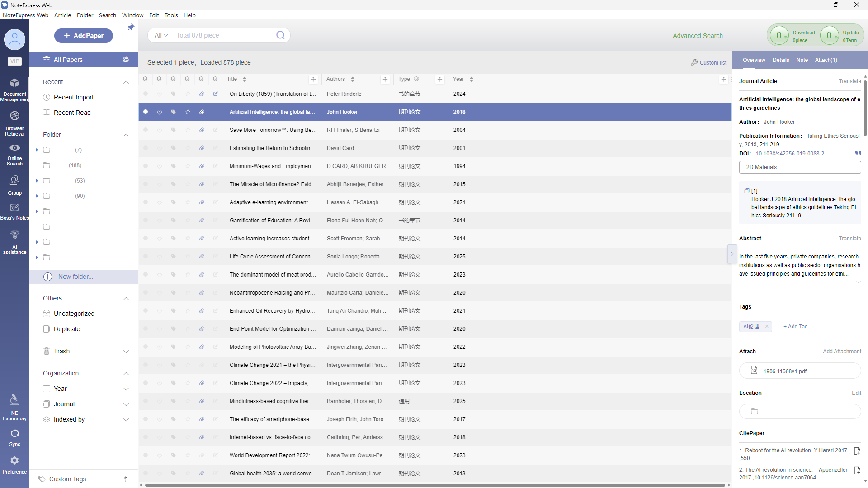Collapse the Recent section
The width and height of the screenshot is (868, 488).
pos(126,82)
